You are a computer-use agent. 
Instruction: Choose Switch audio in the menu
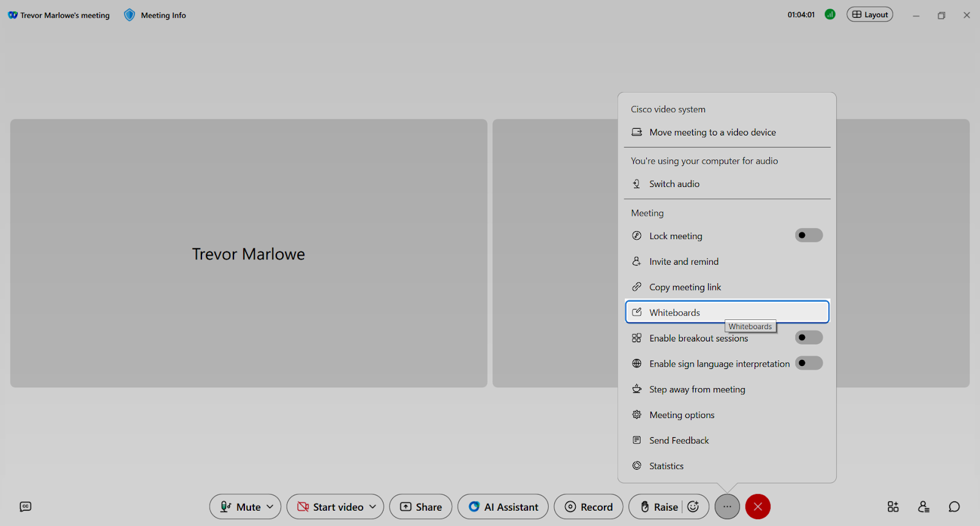[727, 184]
